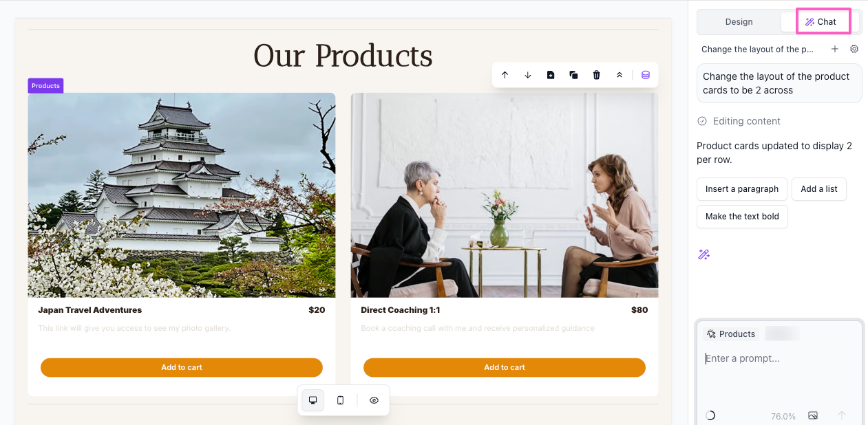Duplicate the Products section
868x425 pixels.
(x=573, y=75)
